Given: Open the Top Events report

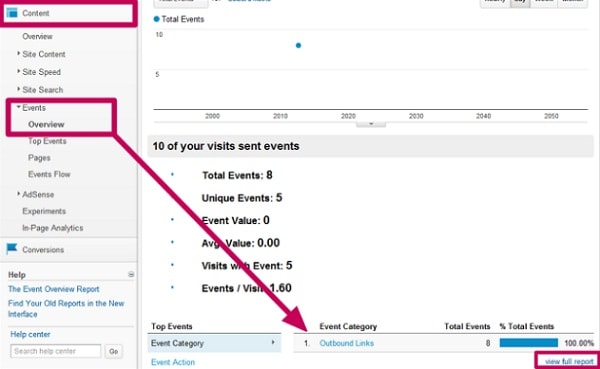Looking at the screenshot, I should [x=47, y=141].
